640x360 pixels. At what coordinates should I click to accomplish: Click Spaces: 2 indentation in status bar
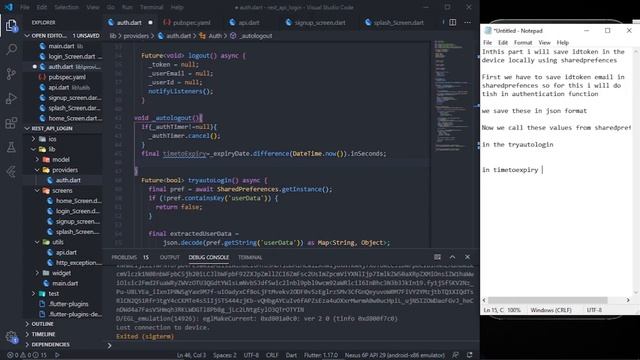(224, 355)
